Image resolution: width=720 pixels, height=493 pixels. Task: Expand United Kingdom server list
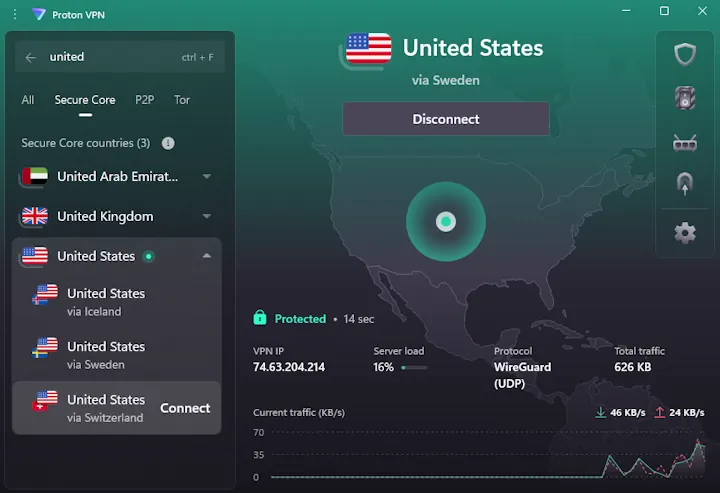(x=207, y=216)
